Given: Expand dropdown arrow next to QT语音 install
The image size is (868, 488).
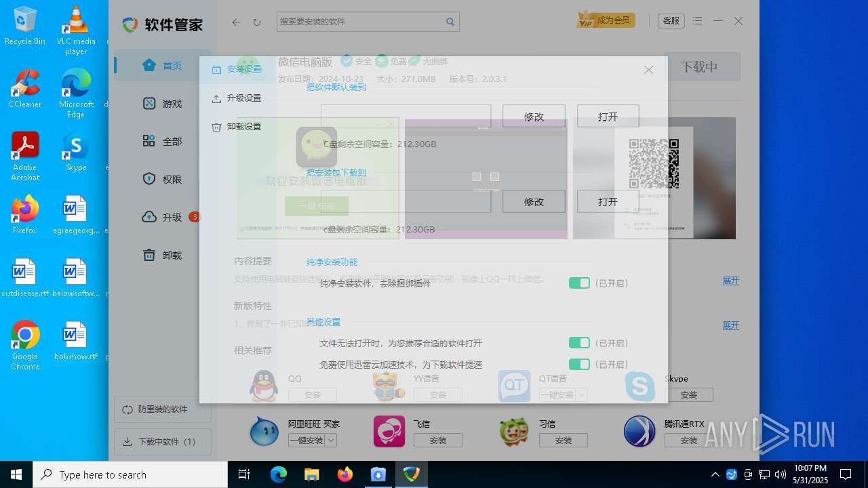Looking at the screenshot, I should (582, 394).
